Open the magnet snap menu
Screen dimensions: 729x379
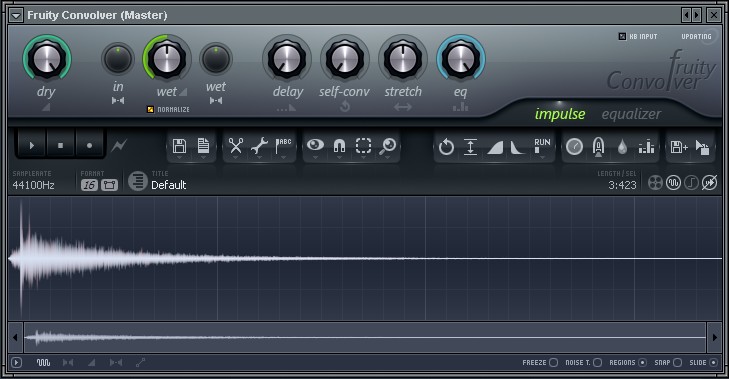pos(339,146)
